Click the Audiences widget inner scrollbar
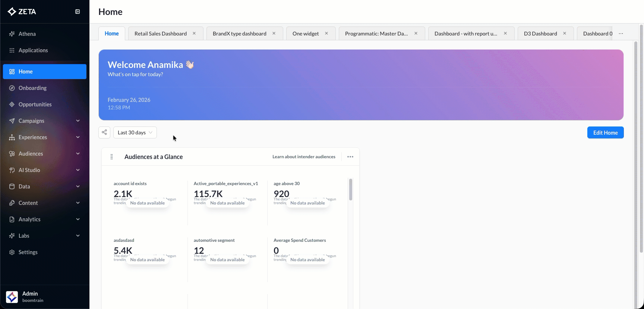 [x=351, y=190]
